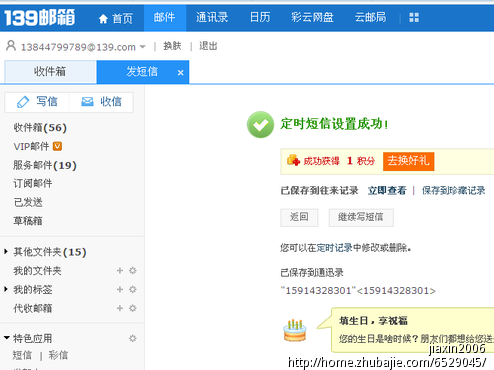494x370 pixels.
Task: Expand 其他文件夹 folder group
Action: point(6,251)
